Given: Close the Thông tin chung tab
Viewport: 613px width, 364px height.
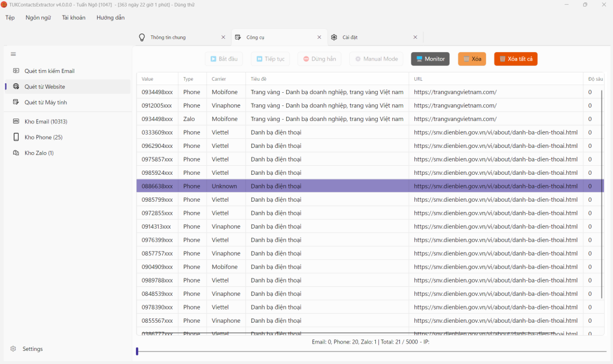Looking at the screenshot, I should tap(223, 37).
